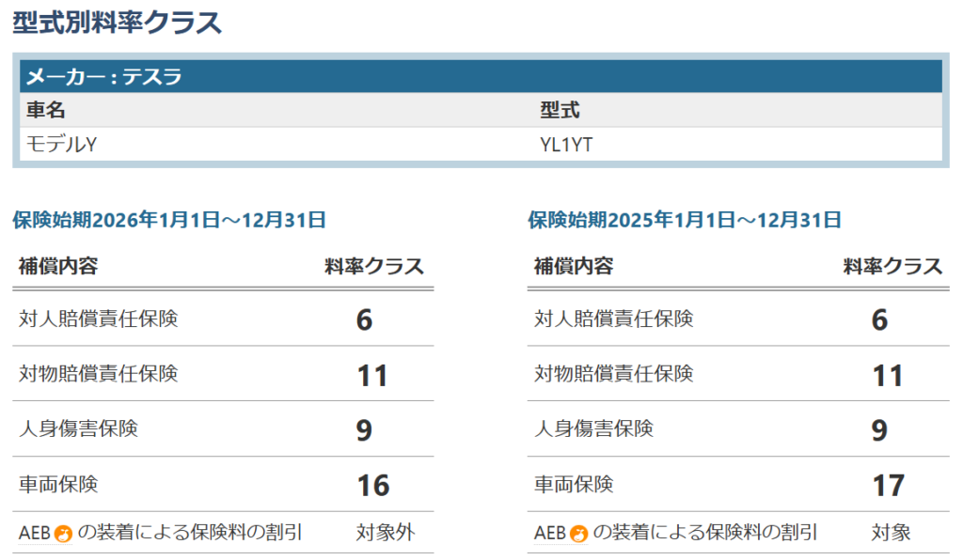Click 対物賠償責任保険 row label in 2025 table
This screenshot has width=963, height=560.
pyautogui.click(x=613, y=374)
